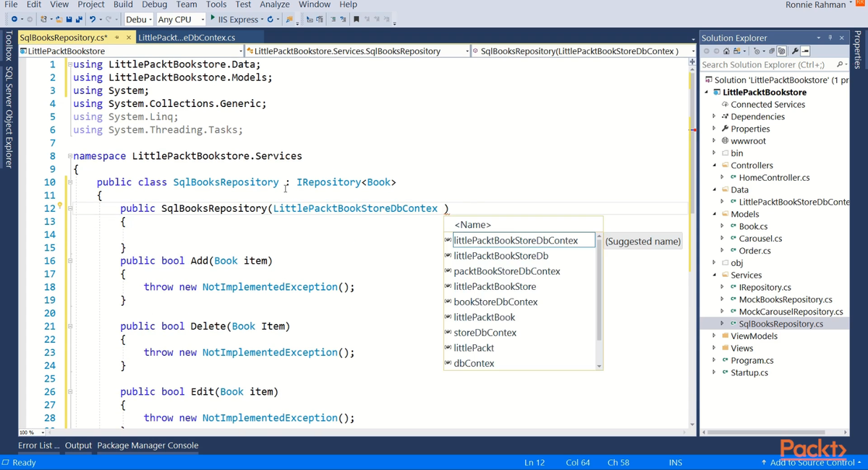This screenshot has width=868, height=470.
Task: Expand the ViewModels folder
Action: pyautogui.click(x=714, y=336)
